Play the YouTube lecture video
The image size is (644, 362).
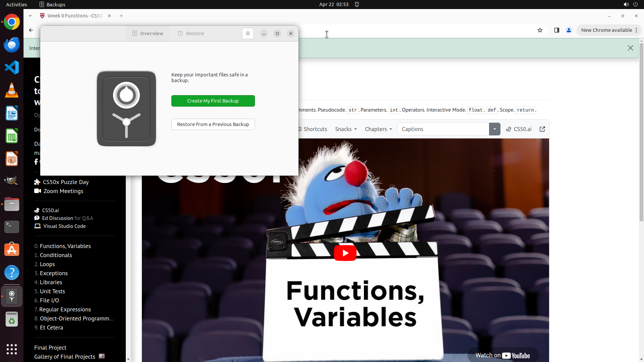pyautogui.click(x=345, y=253)
